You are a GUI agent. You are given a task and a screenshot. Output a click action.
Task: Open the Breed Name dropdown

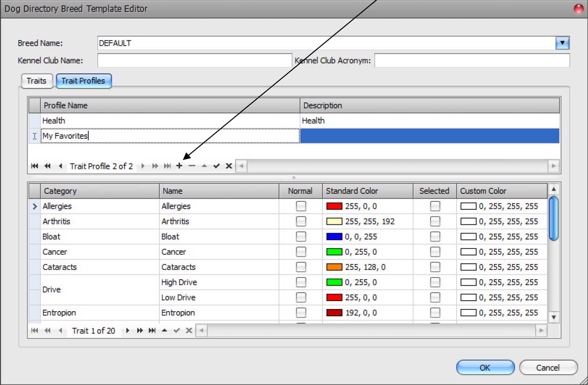562,43
